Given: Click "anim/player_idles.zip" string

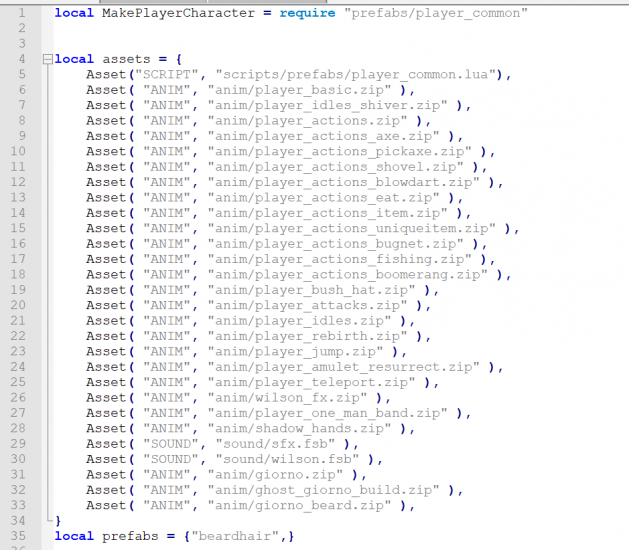Looking at the screenshot, I should (299, 321).
